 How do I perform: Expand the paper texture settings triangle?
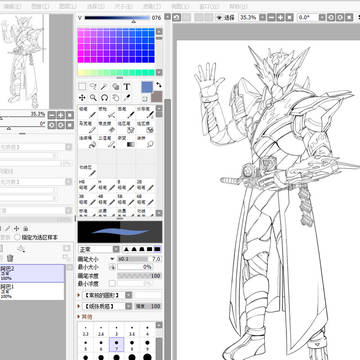(79, 306)
